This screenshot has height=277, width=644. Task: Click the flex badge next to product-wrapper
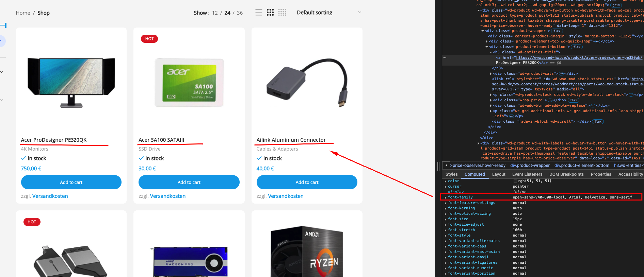[x=557, y=31]
